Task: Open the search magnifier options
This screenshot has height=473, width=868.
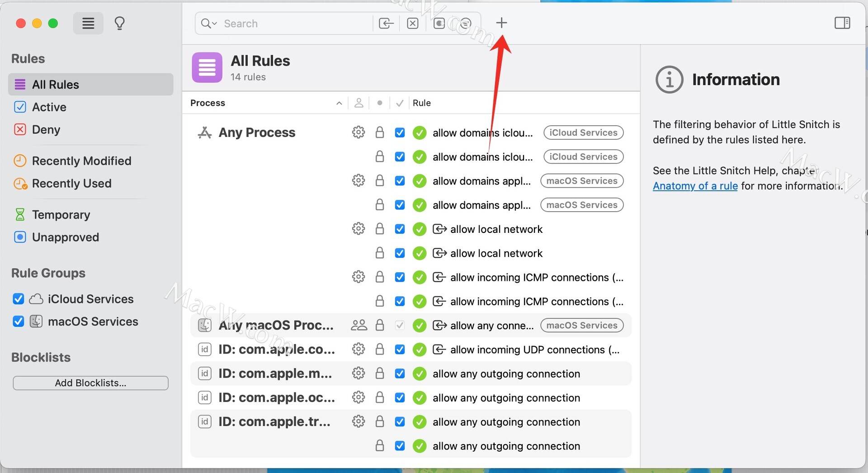Action: coord(209,24)
